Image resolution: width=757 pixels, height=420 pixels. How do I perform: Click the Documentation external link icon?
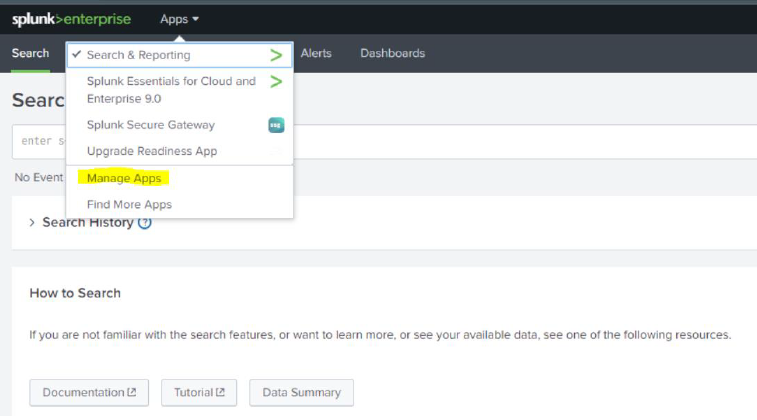click(132, 393)
